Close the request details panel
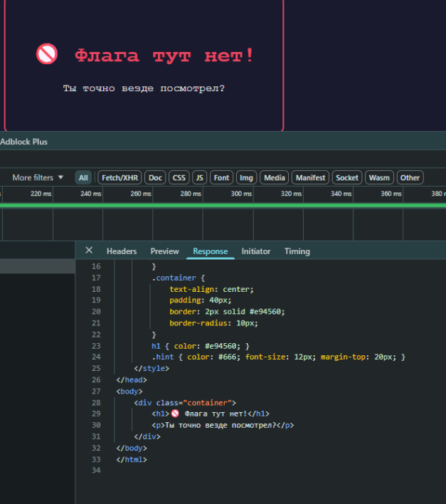 pyautogui.click(x=89, y=251)
